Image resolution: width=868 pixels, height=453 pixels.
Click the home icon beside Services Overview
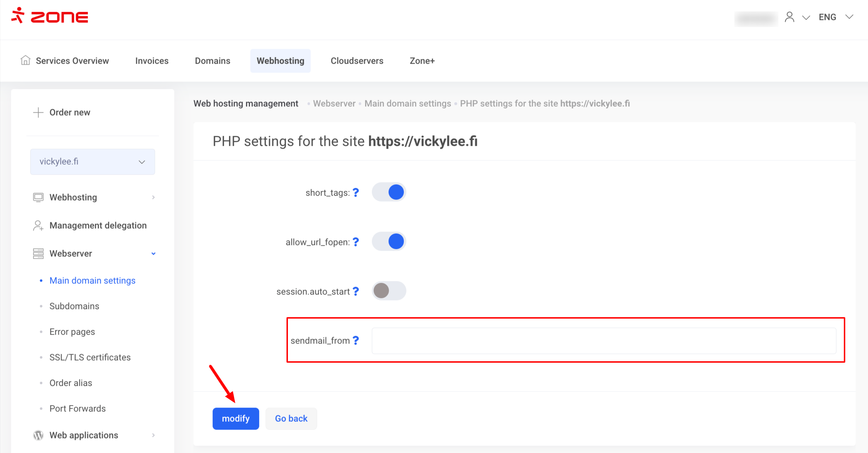(25, 60)
